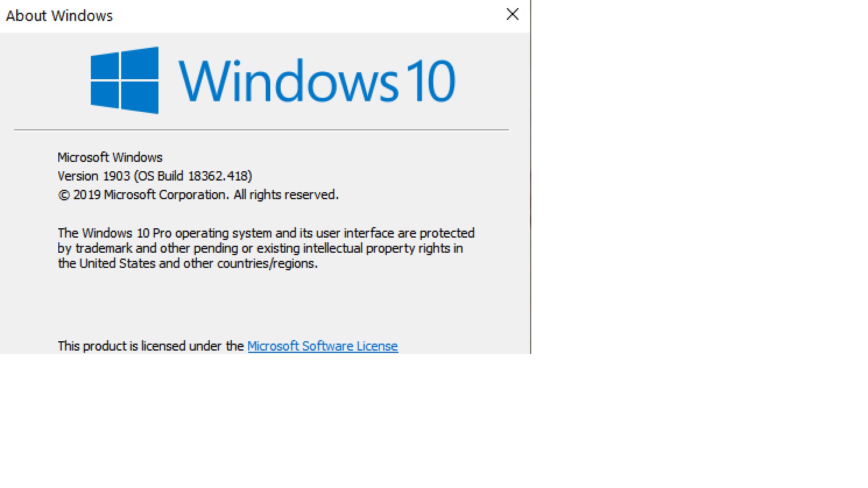Viewport: 868px width, 488px height.
Task: Click the '© 2019 Microsoft Corporation' copyright line
Action: (198, 195)
